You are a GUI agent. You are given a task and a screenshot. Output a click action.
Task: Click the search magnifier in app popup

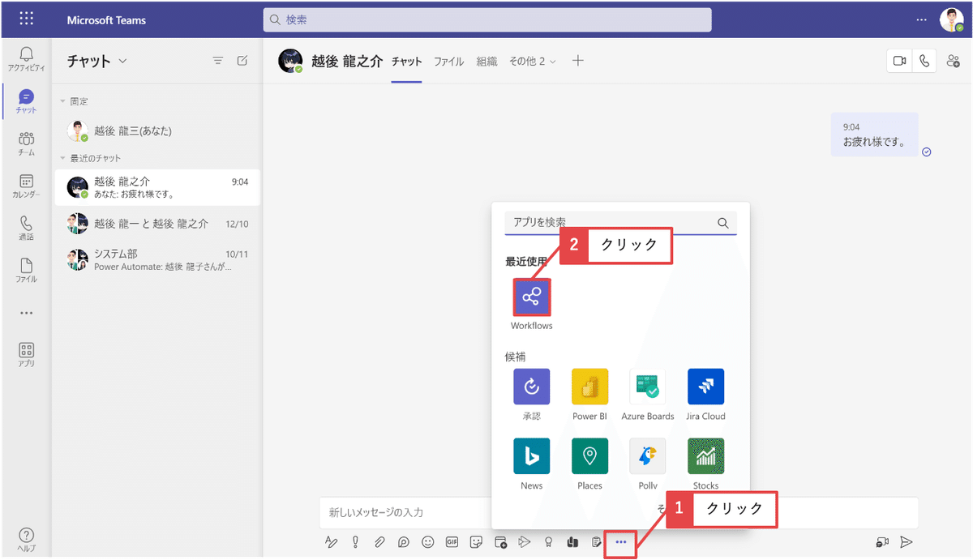(723, 223)
